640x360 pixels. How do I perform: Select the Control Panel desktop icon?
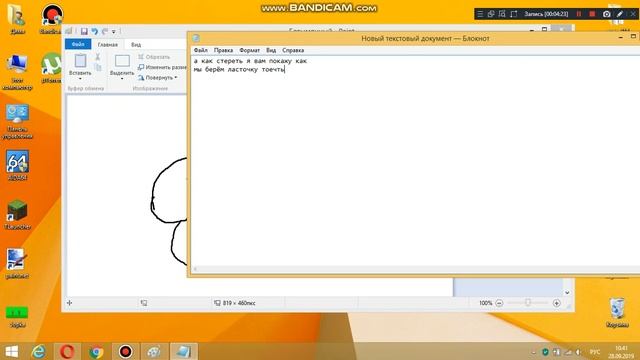17,122
